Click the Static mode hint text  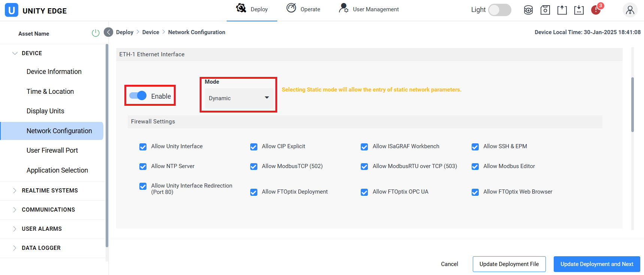372,90
